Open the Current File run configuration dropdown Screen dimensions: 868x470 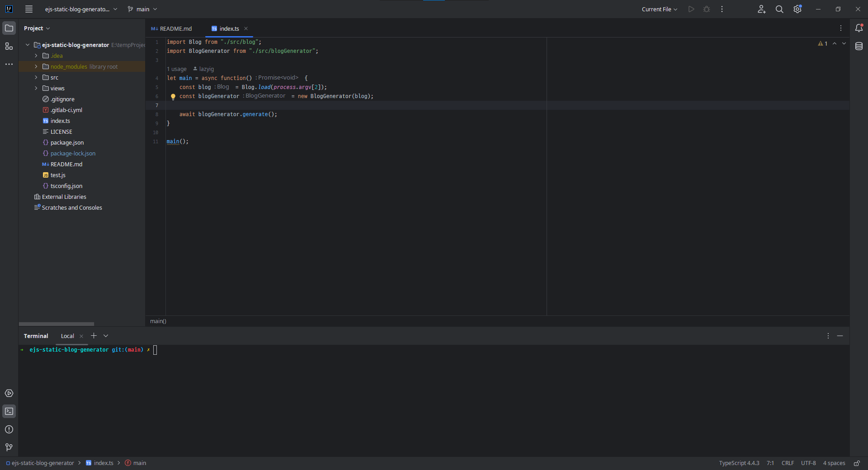659,9
